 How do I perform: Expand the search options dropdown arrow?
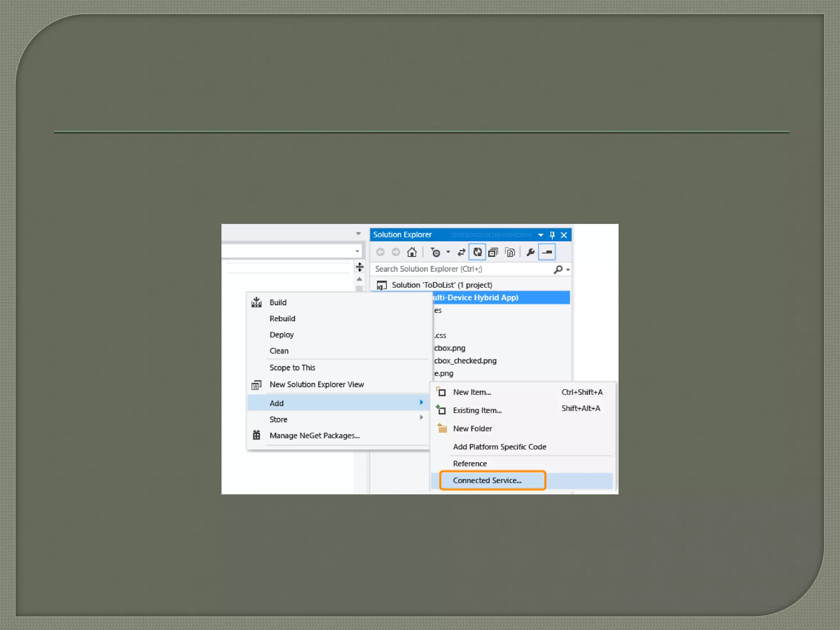coord(568,270)
